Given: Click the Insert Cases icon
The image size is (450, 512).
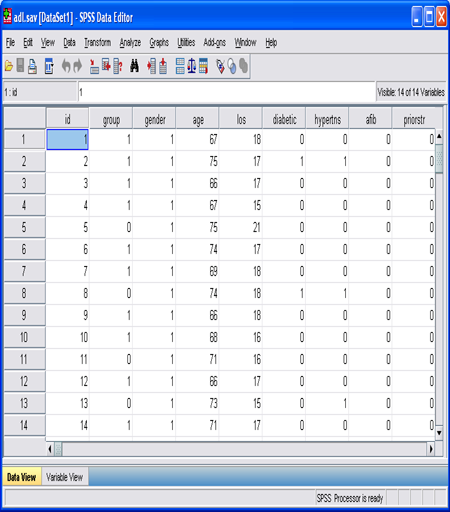Looking at the screenshot, I should (152, 66).
